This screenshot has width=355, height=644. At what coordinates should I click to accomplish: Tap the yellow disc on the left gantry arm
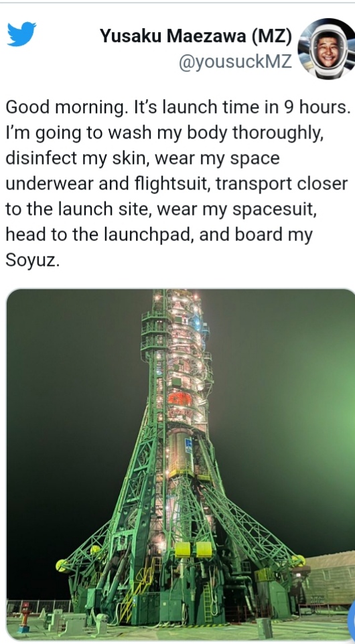[x=62, y=566]
